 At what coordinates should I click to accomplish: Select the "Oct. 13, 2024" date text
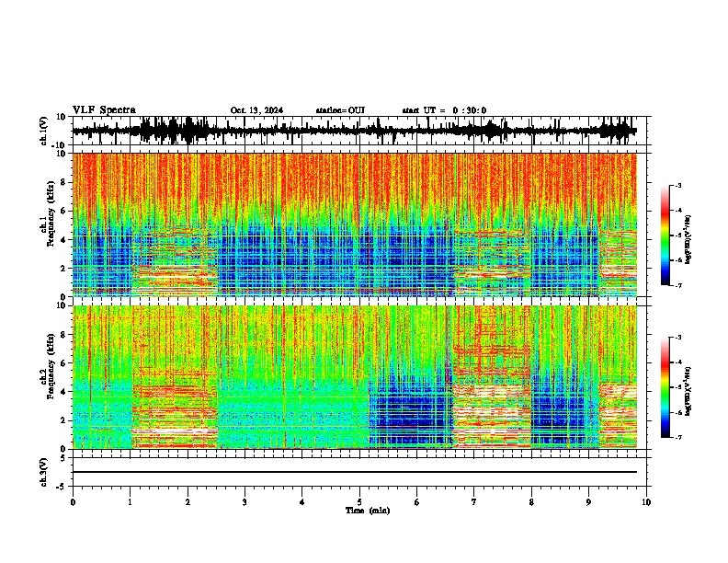coord(256,110)
